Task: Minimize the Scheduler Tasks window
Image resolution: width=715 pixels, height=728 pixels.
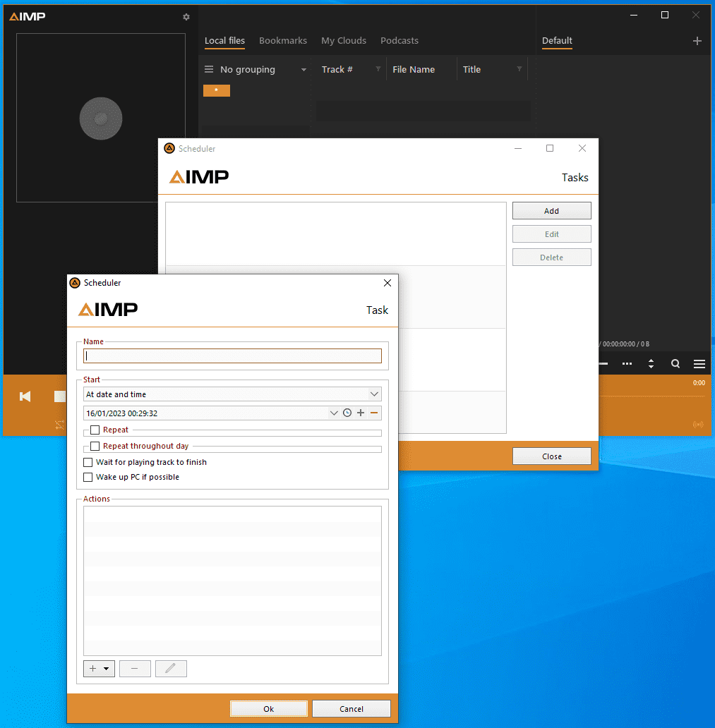Action: click(x=518, y=148)
